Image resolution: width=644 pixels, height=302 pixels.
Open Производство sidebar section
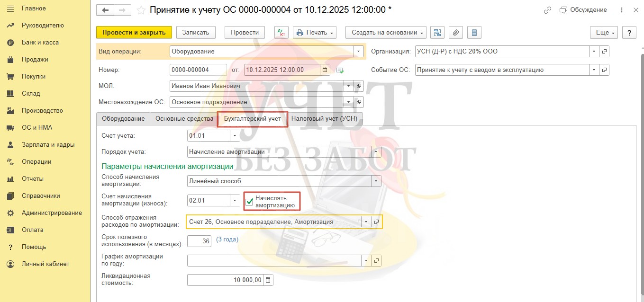coord(42,111)
